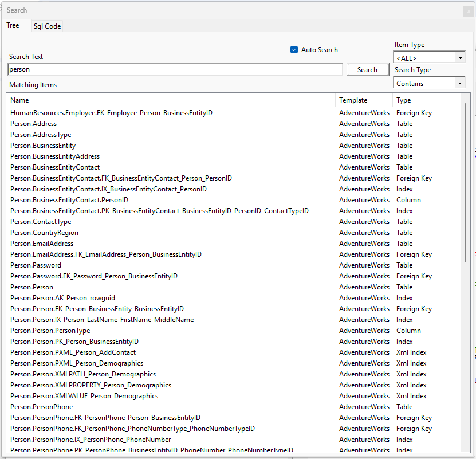
Task: Select Person.Person.PXML_Person_AddContact Xml Index row
Action: 73,352
